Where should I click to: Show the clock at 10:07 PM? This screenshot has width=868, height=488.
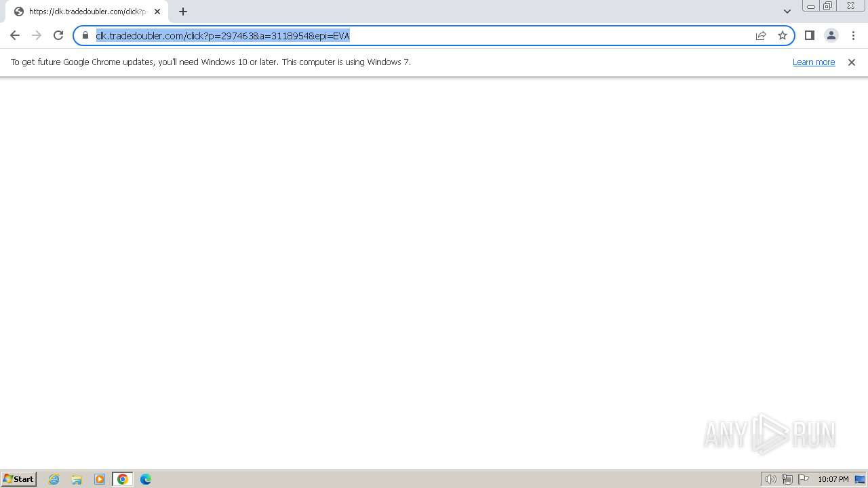(x=833, y=479)
